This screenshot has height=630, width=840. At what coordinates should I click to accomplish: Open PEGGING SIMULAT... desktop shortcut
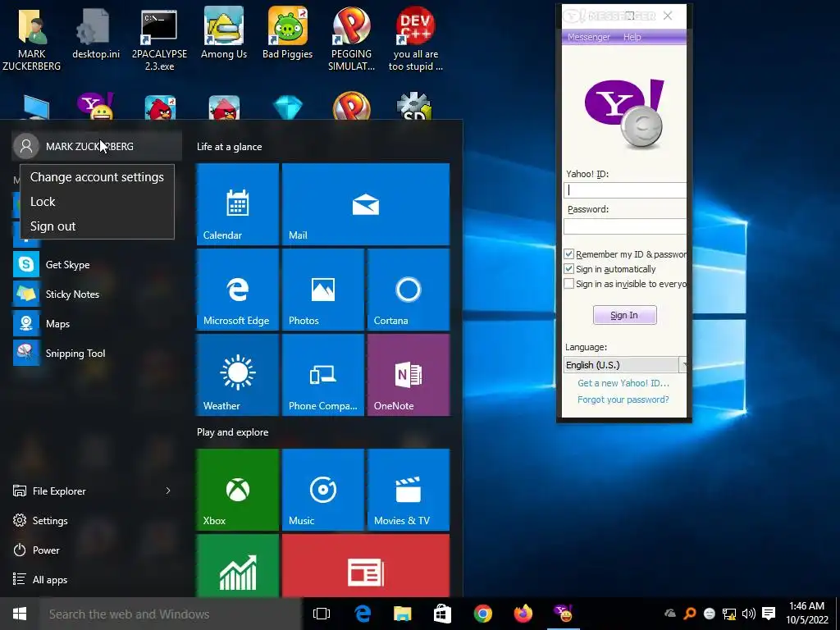[x=351, y=39]
